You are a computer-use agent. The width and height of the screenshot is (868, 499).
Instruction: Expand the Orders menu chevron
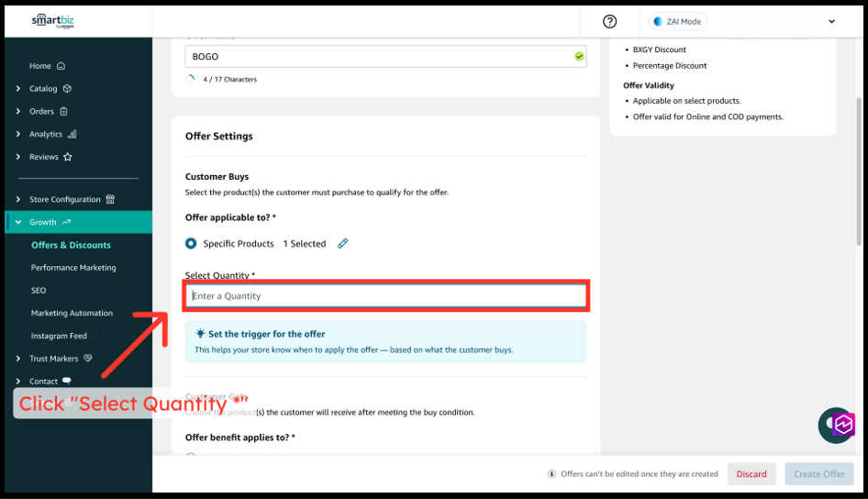tap(18, 112)
